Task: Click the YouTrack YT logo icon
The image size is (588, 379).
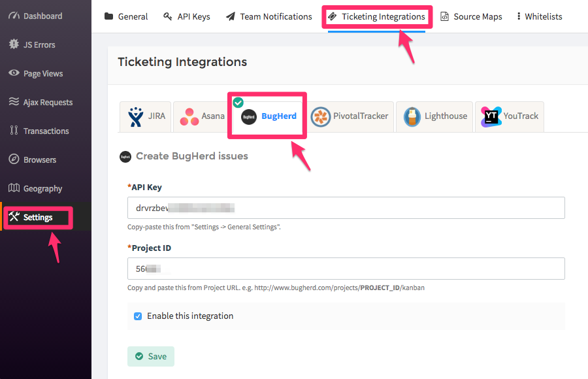Action: [x=491, y=117]
